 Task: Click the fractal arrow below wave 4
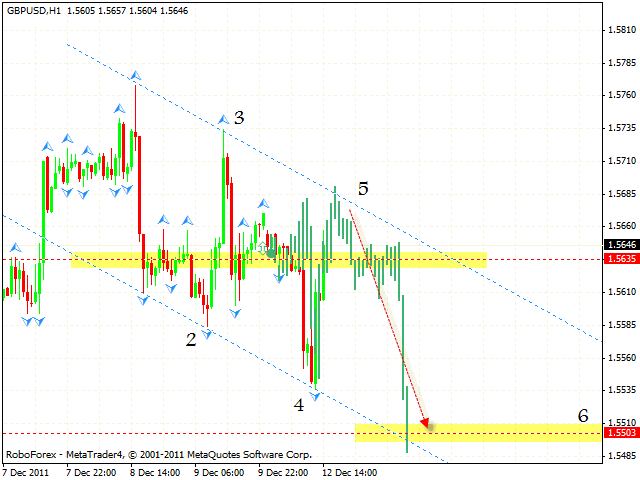315,396
